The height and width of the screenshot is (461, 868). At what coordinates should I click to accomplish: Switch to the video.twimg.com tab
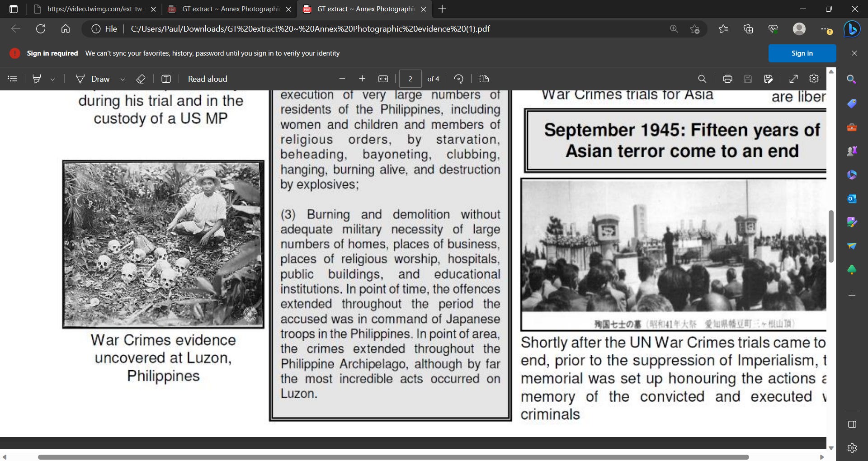click(x=94, y=9)
